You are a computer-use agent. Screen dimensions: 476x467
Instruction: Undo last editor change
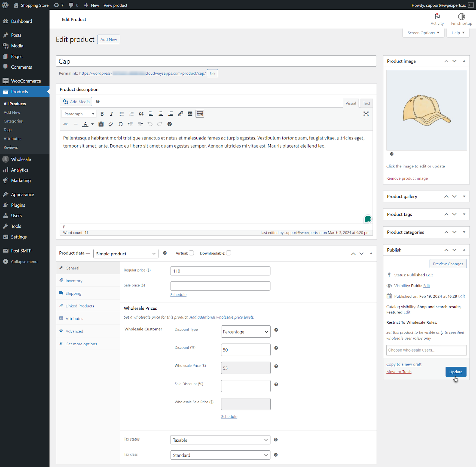pos(150,124)
